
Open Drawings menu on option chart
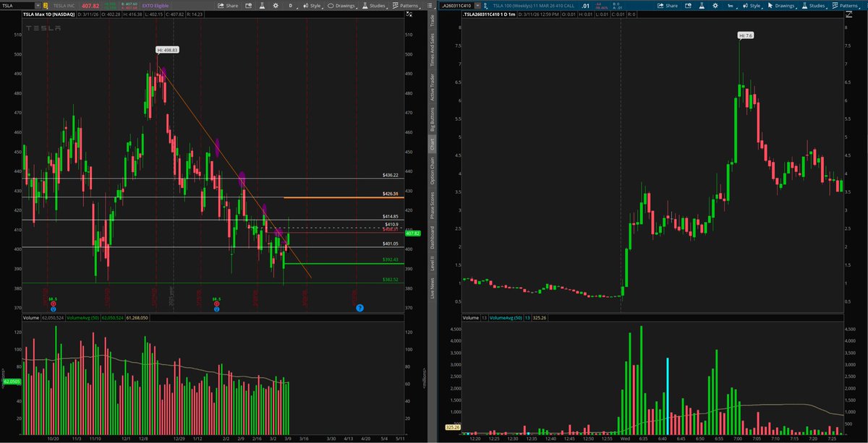(x=781, y=6)
